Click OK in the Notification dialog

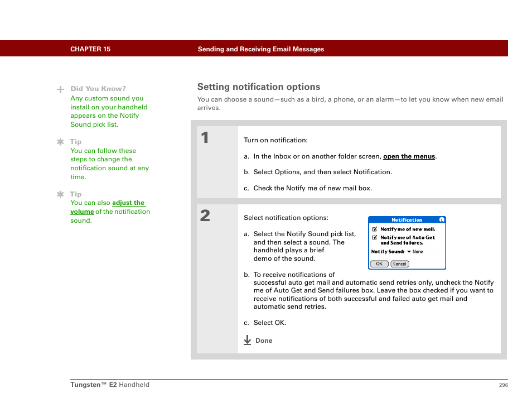379,264
